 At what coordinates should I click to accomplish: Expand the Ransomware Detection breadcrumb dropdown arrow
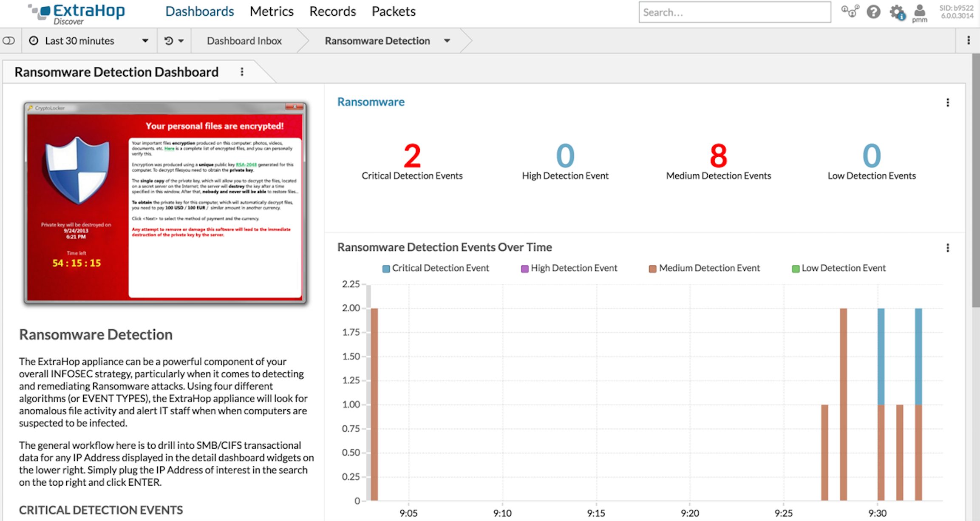447,41
